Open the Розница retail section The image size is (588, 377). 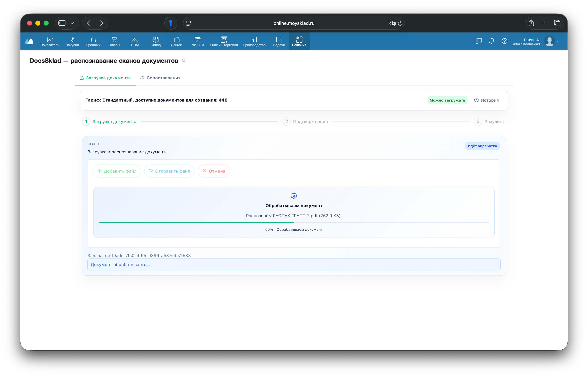[197, 41]
